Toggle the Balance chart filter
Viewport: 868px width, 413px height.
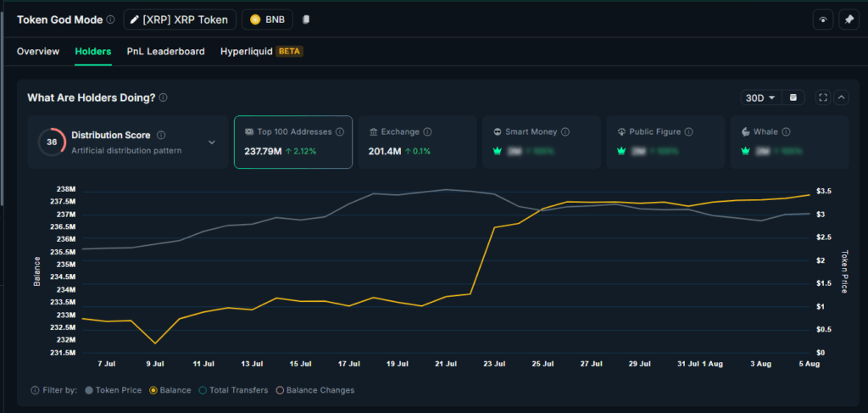click(x=170, y=390)
